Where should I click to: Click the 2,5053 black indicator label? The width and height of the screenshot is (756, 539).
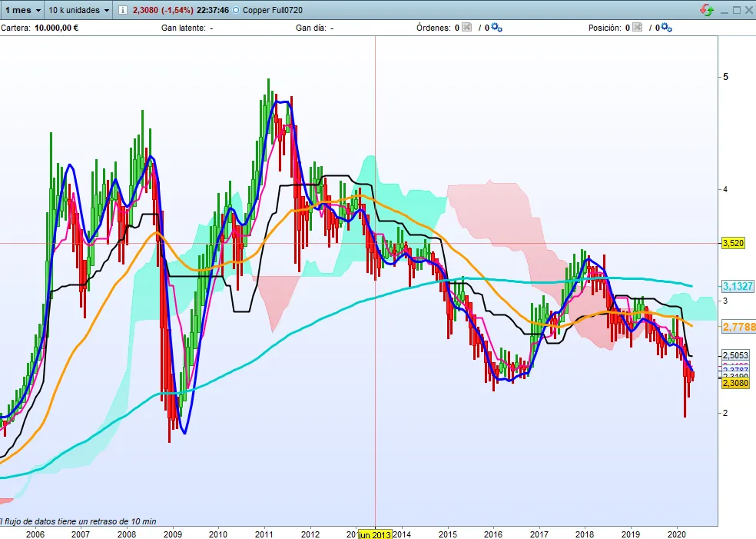[x=734, y=354]
